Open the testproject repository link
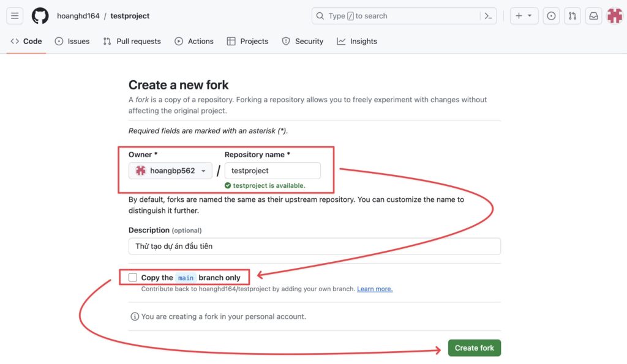This screenshot has width=627, height=364. click(x=130, y=16)
